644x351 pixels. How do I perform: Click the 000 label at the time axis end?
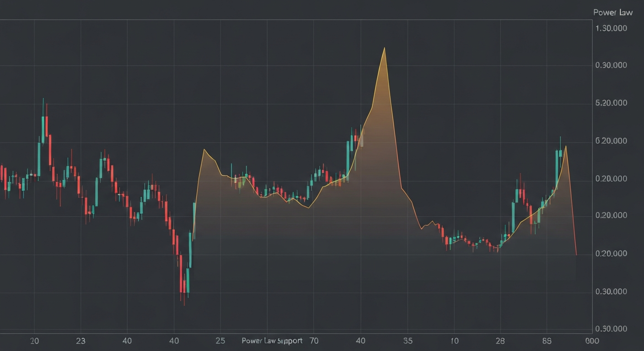[592, 340]
